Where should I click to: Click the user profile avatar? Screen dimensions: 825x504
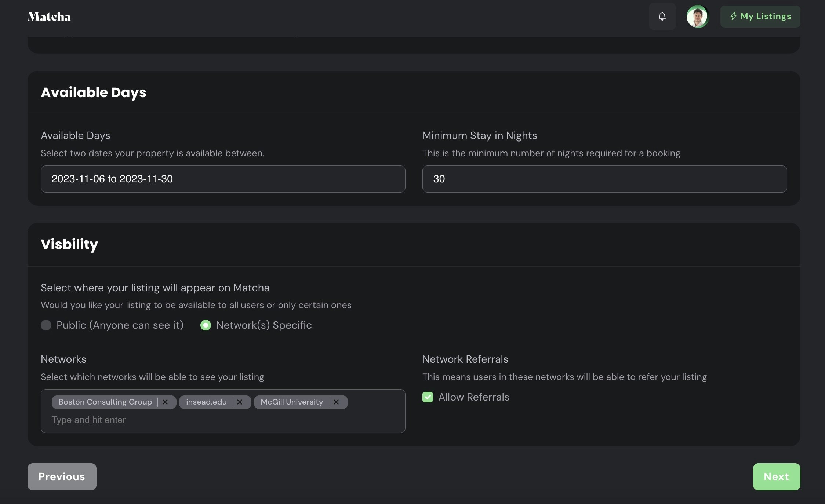[x=697, y=17]
